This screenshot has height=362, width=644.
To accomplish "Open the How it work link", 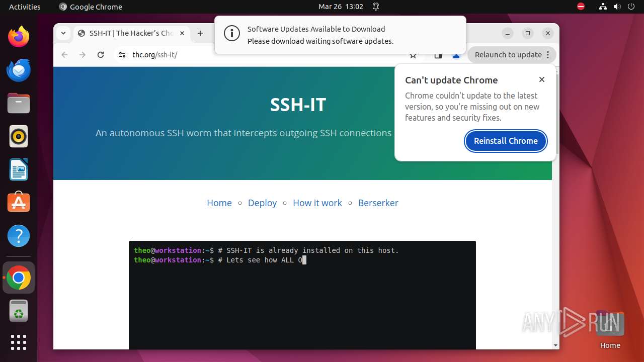I will (x=317, y=203).
